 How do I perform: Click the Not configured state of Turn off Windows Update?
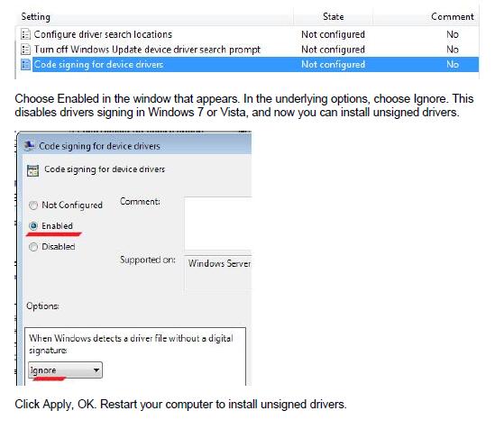click(333, 50)
